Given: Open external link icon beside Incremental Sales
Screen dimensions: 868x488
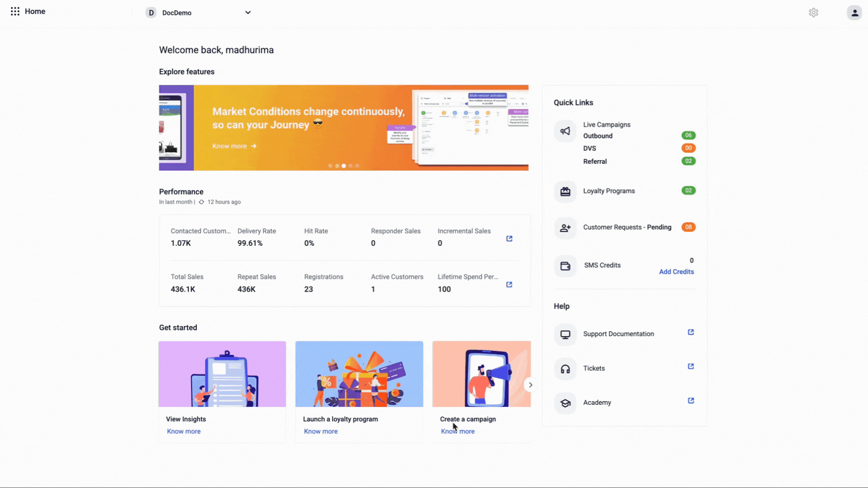Looking at the screenshot, I should point(509,239).
